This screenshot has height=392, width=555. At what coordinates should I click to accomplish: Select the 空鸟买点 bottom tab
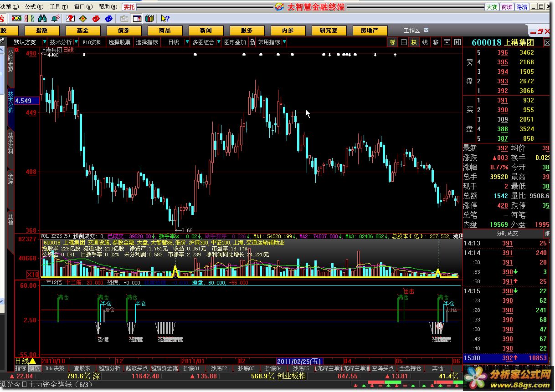(383, 368)
